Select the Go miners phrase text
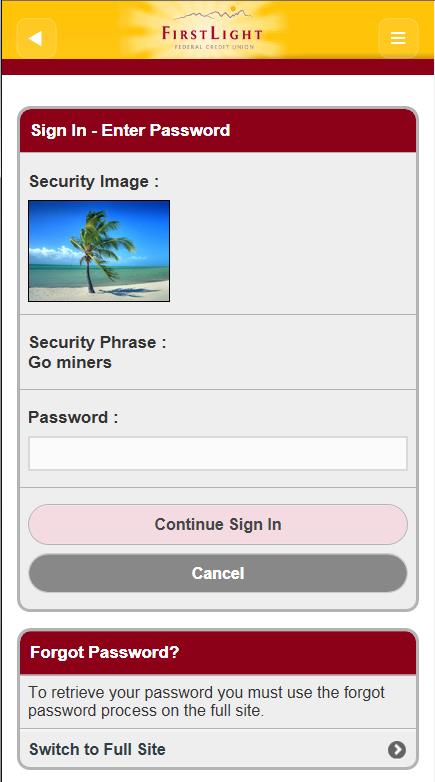 (x=70, y=362)
